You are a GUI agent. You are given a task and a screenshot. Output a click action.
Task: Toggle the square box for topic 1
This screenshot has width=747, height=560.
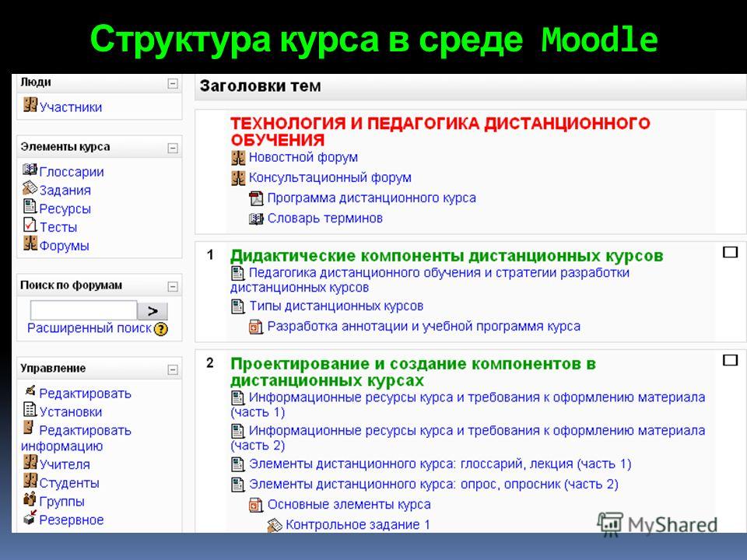coord(731,252)
